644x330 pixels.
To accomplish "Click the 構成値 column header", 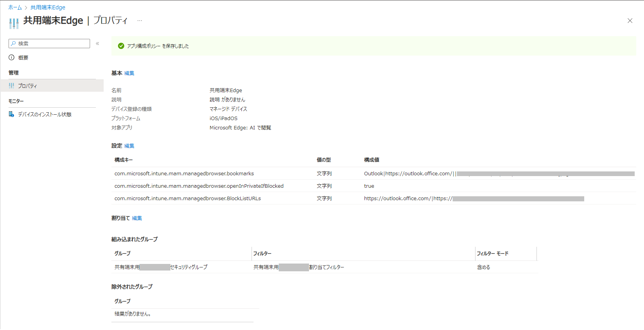I will pyautogui.click(x=371, y=160).
